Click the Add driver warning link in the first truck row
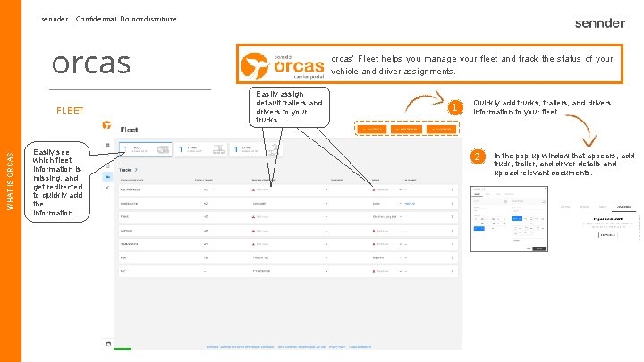 point(381,190)
